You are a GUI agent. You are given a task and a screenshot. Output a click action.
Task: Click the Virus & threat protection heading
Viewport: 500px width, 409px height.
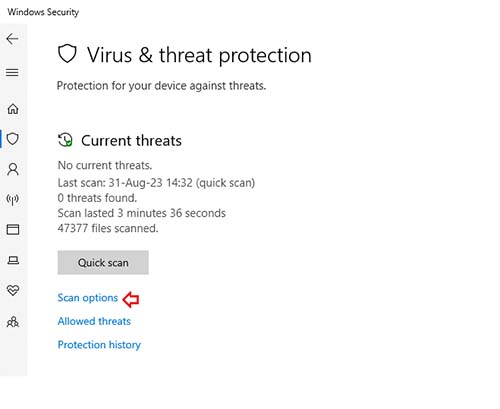[x=199, y=55]
